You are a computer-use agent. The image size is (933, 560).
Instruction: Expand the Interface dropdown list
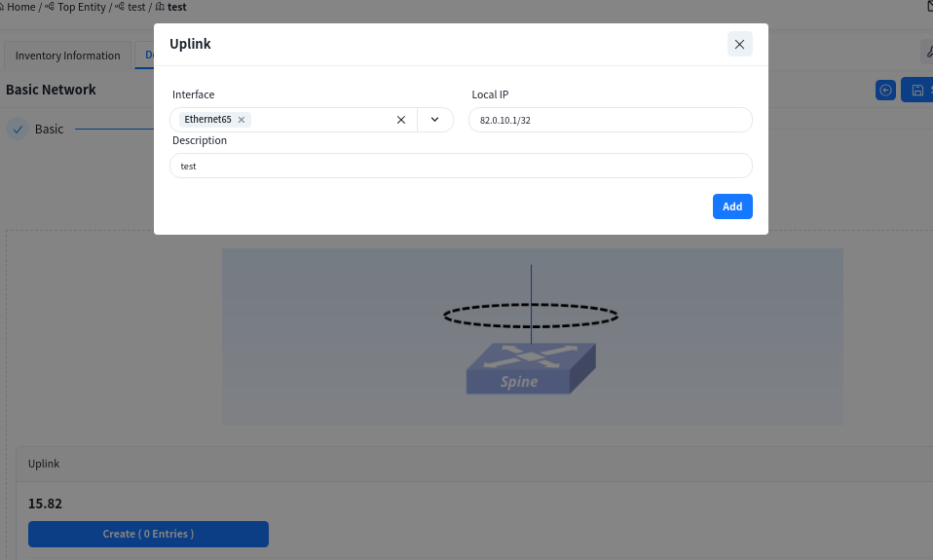click(x=434, y=120)
